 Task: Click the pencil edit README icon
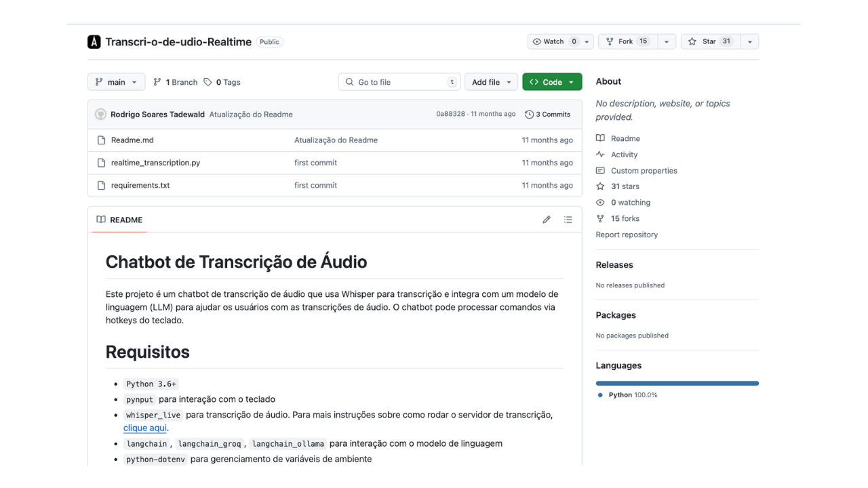[547, 220]
